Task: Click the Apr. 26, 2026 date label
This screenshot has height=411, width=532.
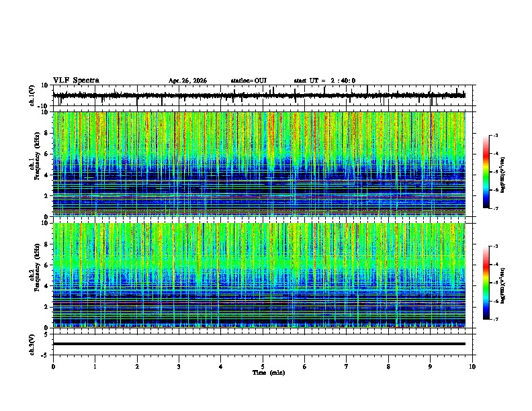Action: coord(187,81)
